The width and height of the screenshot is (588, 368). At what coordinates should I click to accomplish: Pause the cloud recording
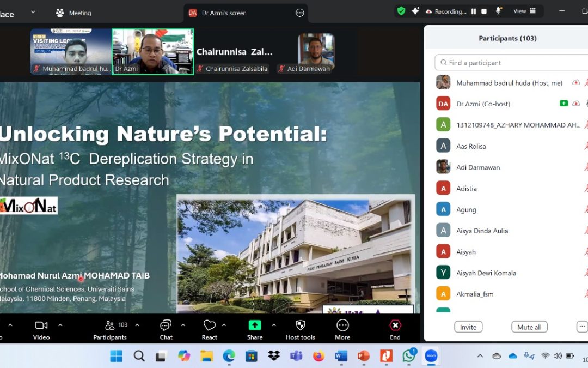point(474,11)
